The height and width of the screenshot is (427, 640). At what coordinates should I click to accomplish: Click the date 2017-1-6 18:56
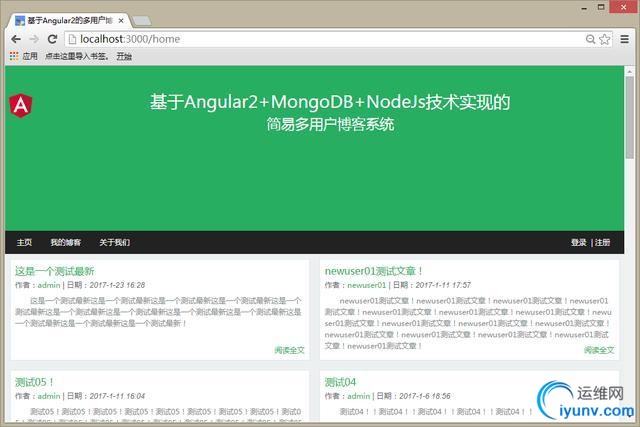(425, 396)
